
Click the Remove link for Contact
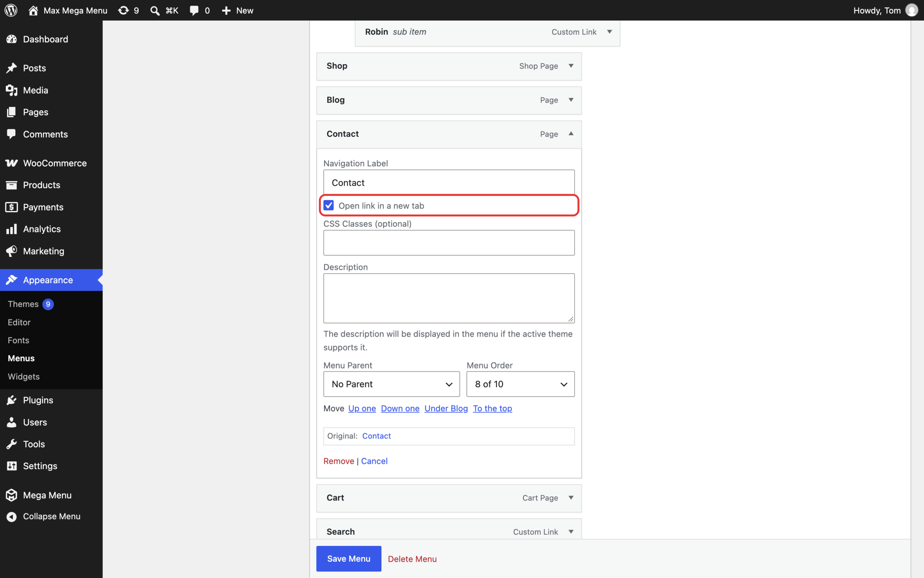pos(339,461)
